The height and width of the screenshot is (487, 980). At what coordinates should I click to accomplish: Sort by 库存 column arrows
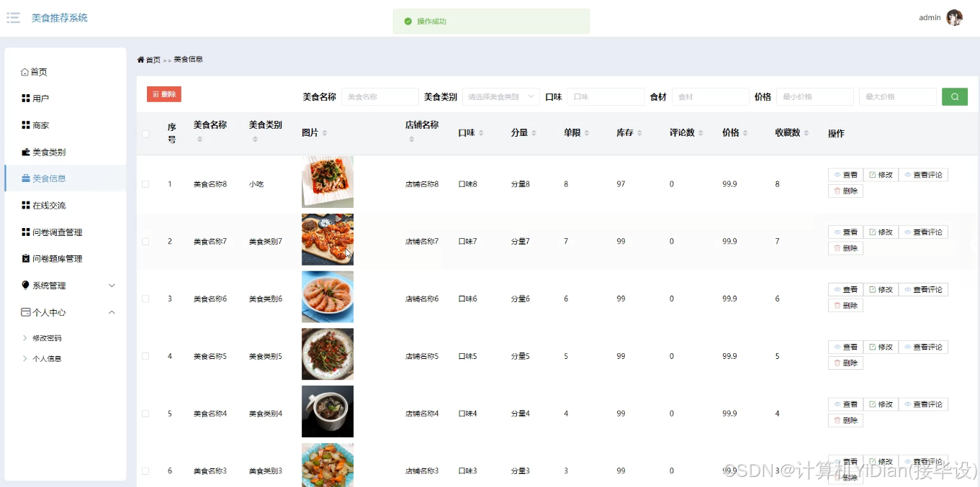pos(639,133)
